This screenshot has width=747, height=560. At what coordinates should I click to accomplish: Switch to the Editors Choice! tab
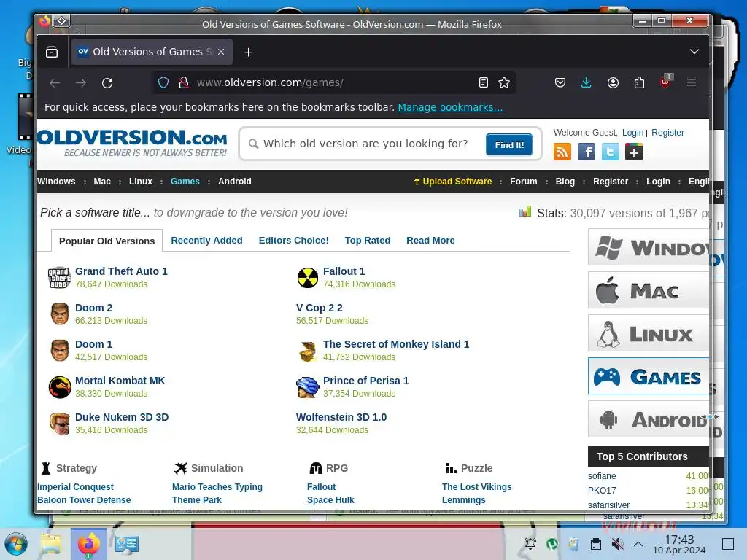293,241
